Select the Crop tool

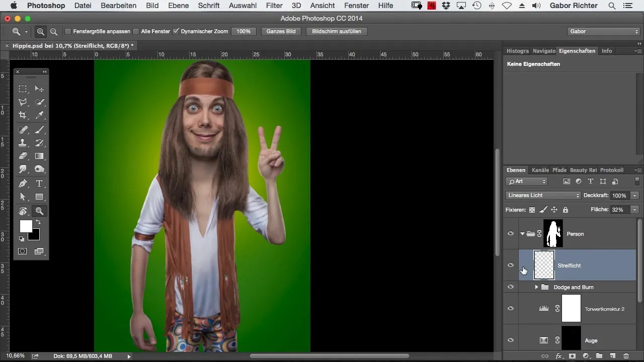point(23,115)
